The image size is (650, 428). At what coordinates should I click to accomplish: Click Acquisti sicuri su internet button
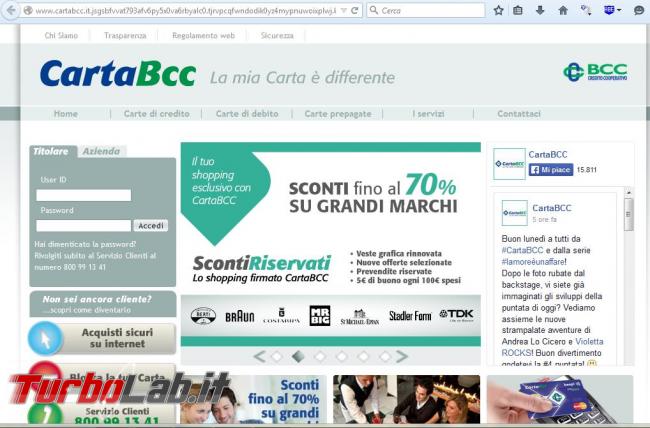117,338
